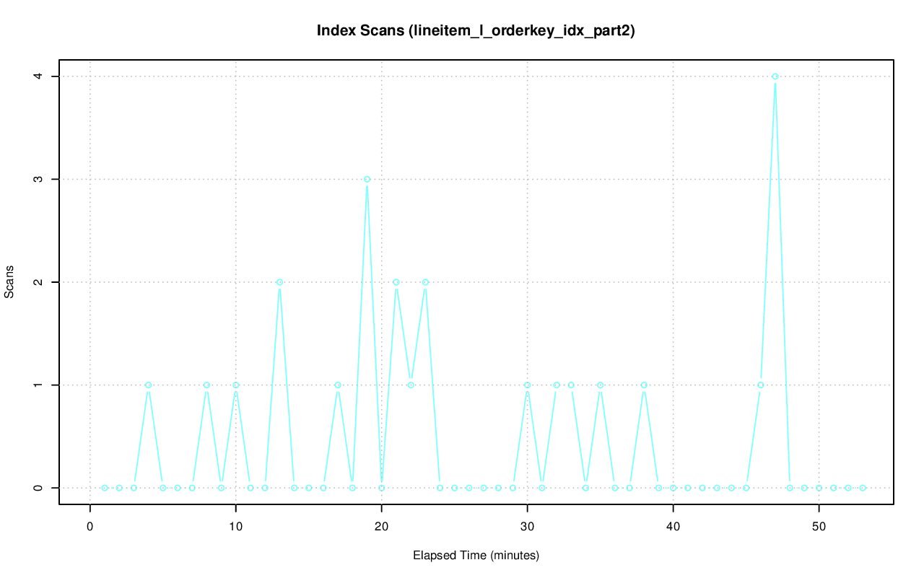Select the 1-scan point at minute 22

point(411,385)
